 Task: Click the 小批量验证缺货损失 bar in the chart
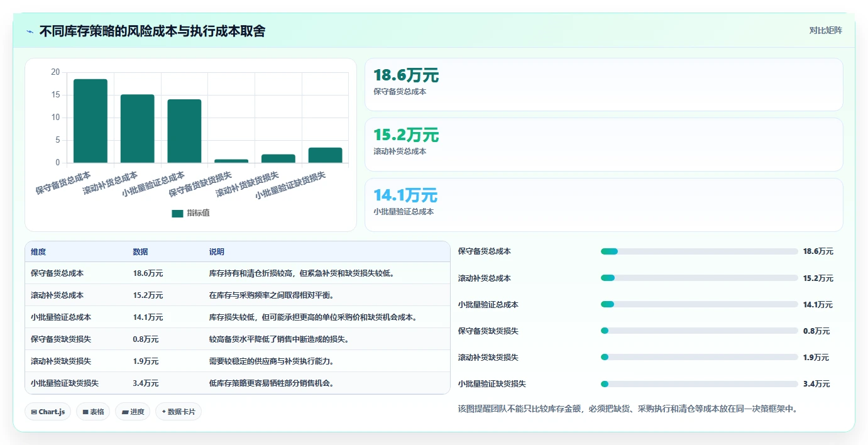(325, 155)
